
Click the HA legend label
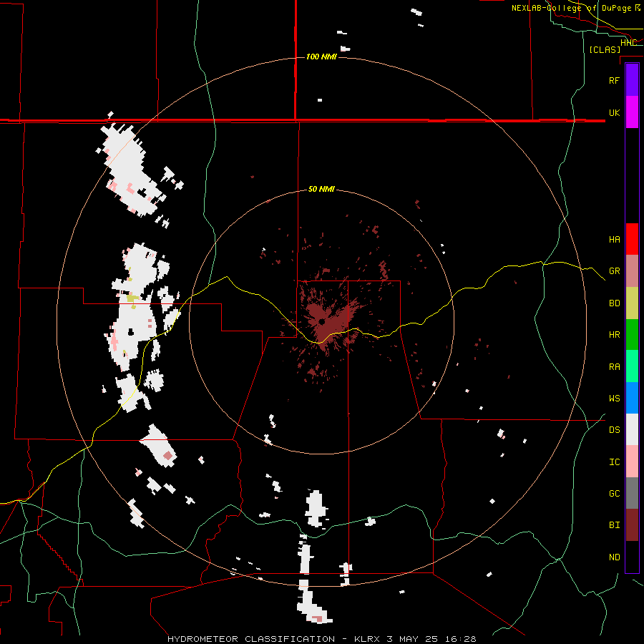[614, 240]
